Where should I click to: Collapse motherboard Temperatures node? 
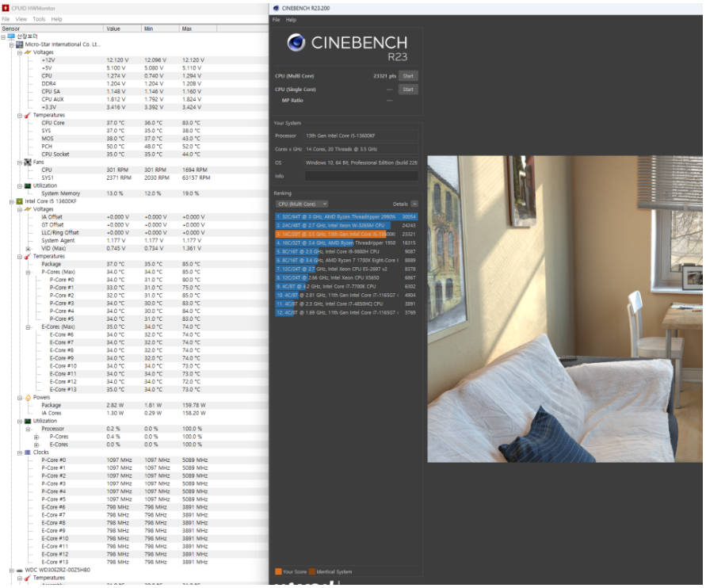tap(20, 115)
